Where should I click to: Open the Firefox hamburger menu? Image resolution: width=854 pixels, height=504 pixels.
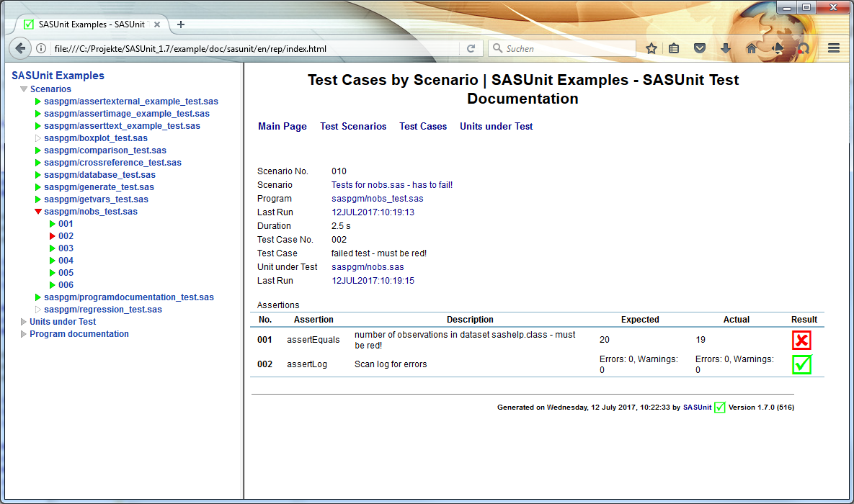tap(833, 48)
